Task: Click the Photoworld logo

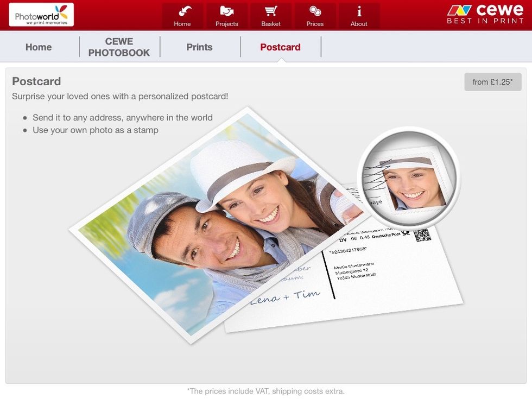Action: pos(41,15)
